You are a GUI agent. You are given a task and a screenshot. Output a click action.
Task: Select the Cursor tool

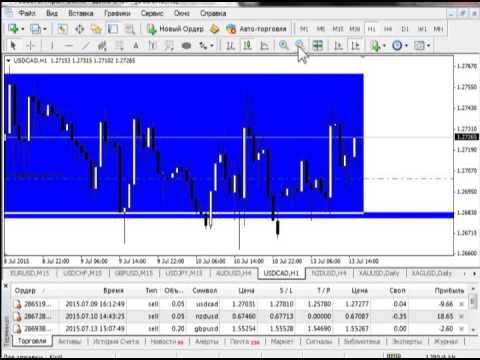pos(13,45)
